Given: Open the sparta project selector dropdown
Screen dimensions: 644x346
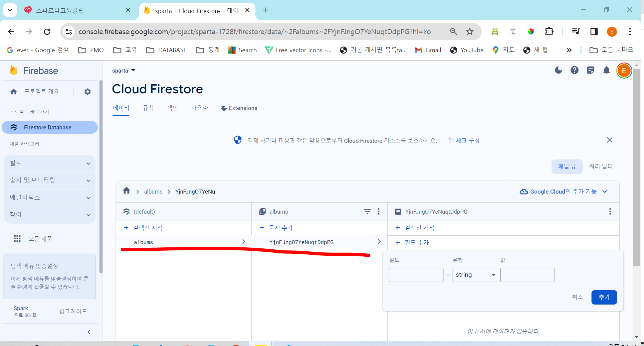Looking at the screenshot, I should tap(124, 71).
